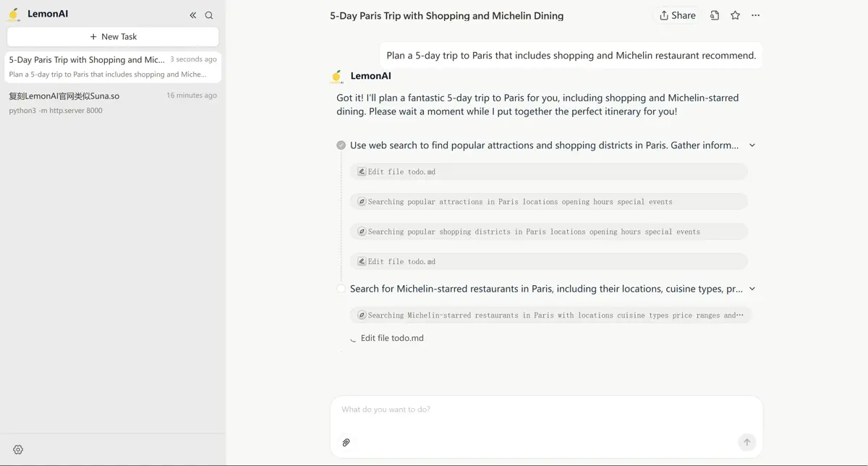Collapse the Michelin-starred restaurants search step

[x=752, y=289]
